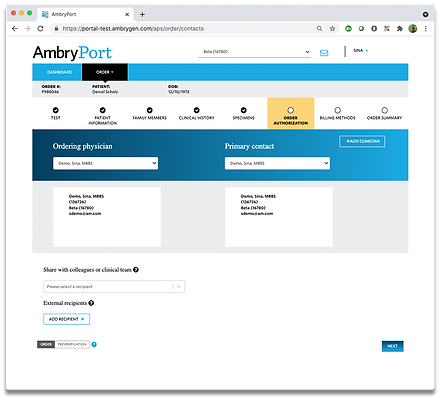The image size is (440, 397).
Task: Click Family Members step checkmark
Action: click(150, 110)
